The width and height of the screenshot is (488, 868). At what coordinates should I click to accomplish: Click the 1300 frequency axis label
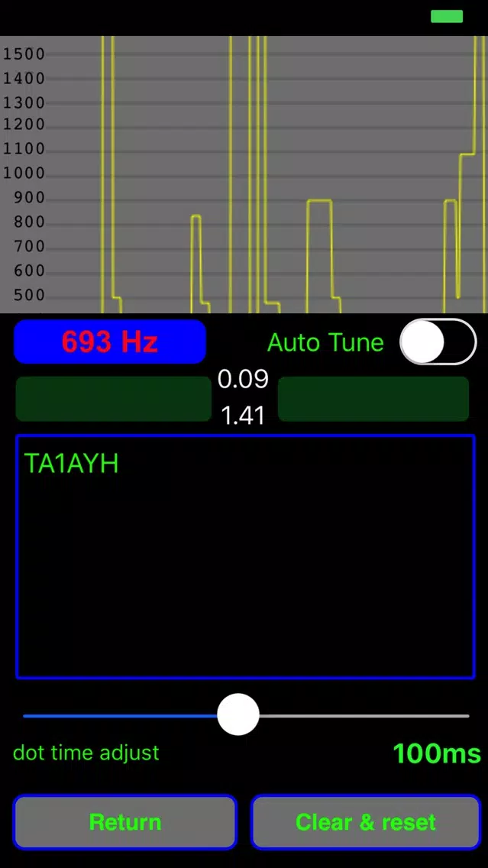point(24,103)
